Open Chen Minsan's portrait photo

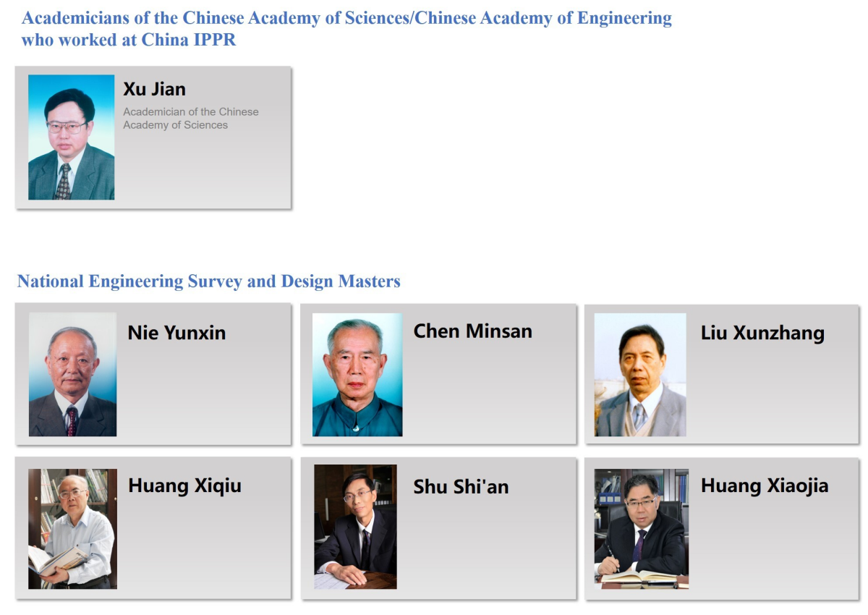357,375
